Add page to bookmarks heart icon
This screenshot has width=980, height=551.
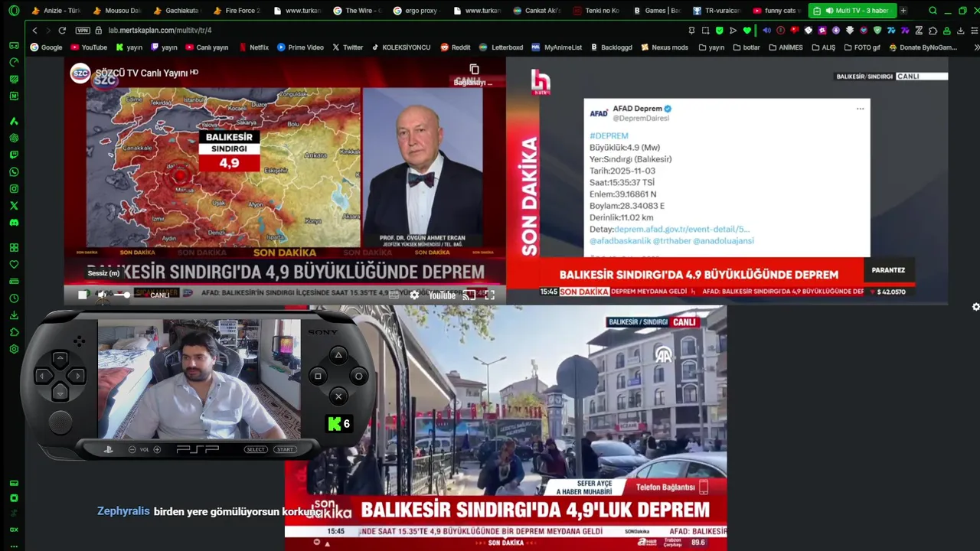pyautogui.click(x=747, y=31)
